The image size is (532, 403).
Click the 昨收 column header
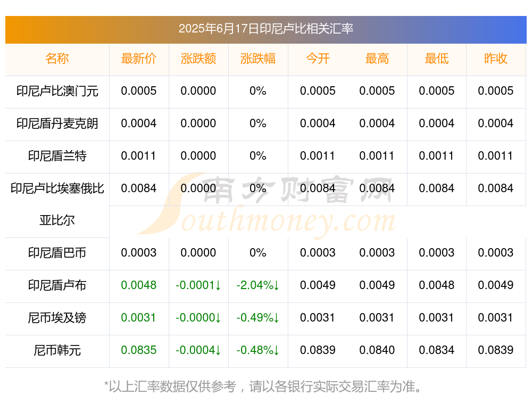point(496,59)
